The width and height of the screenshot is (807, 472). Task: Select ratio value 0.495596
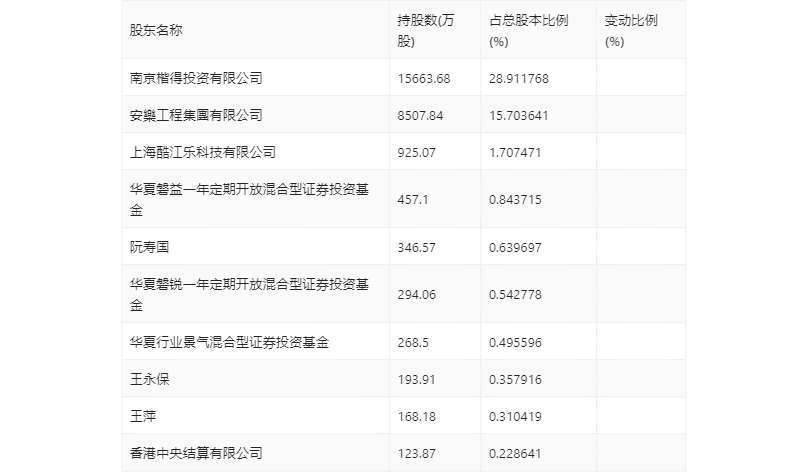pyautogui.click(x=515, y=343)
